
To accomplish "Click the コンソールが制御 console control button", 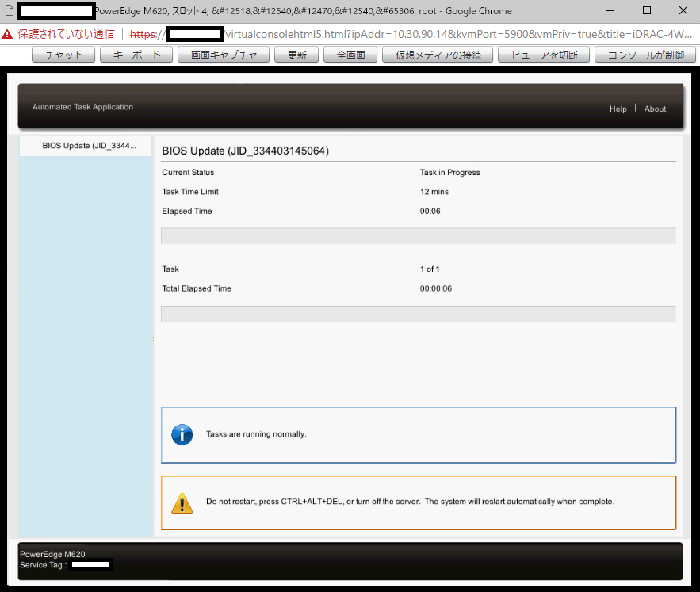I will click(645, 55).
